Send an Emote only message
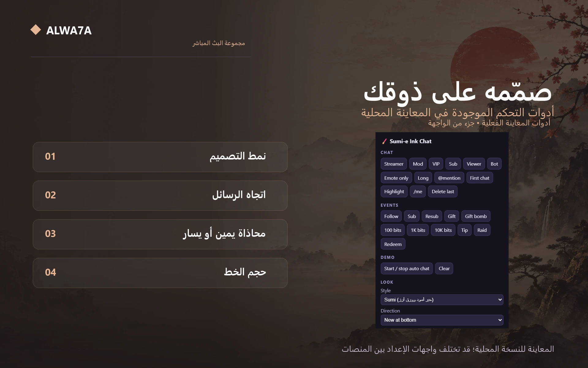The height and width of the screenshot is (368, 588). pos(396,178)
